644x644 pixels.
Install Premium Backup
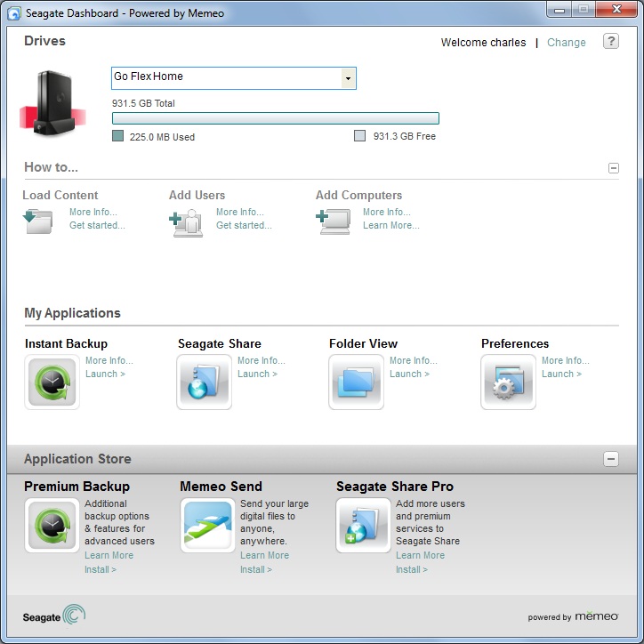[x=101, y=569]
